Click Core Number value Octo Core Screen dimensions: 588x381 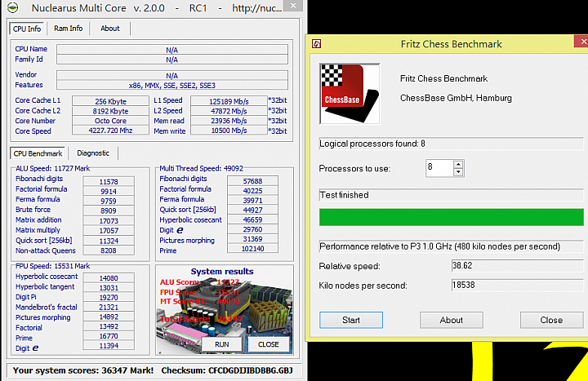coord(110,121)
